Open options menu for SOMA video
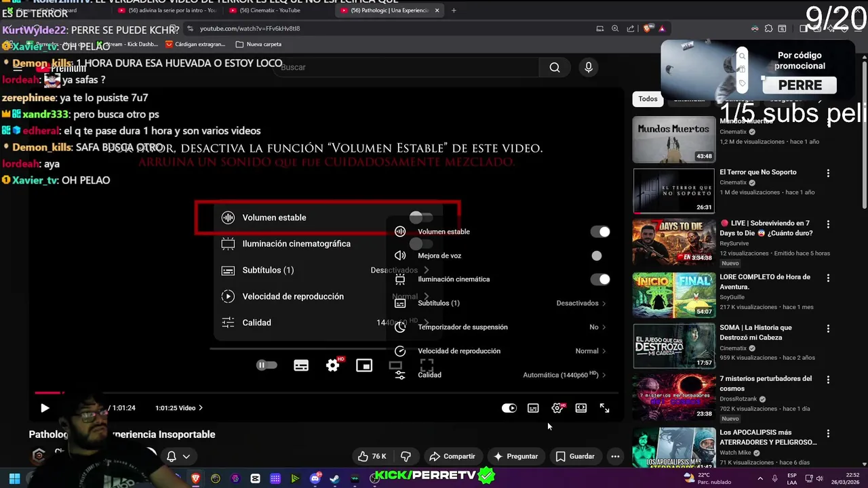 (x=828, y=329)
